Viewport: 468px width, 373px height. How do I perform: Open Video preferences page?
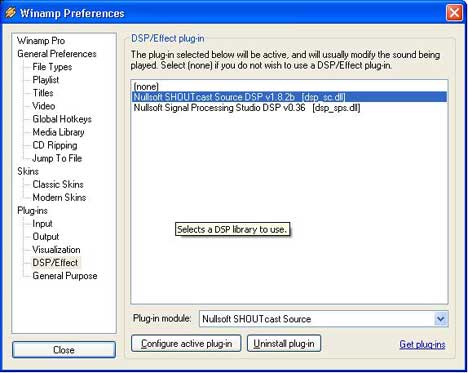pyautogui.click(x=44, y=106)
